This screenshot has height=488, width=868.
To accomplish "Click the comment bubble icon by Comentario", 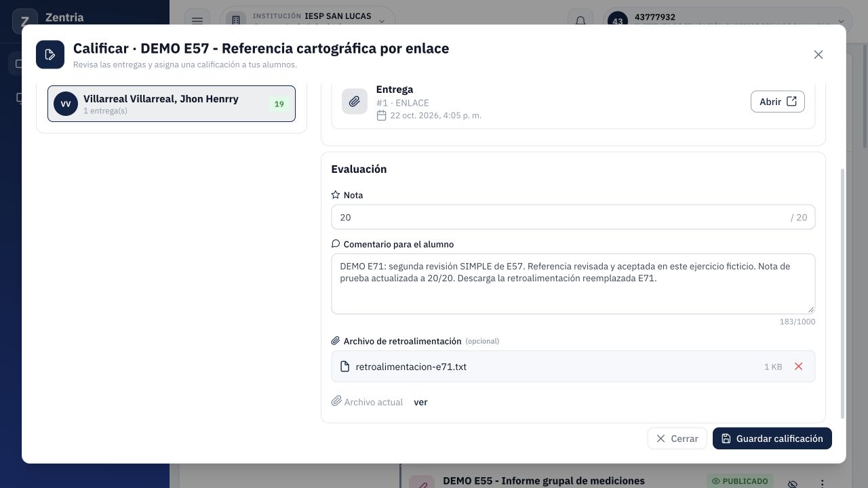I will [x=336, y=244].
